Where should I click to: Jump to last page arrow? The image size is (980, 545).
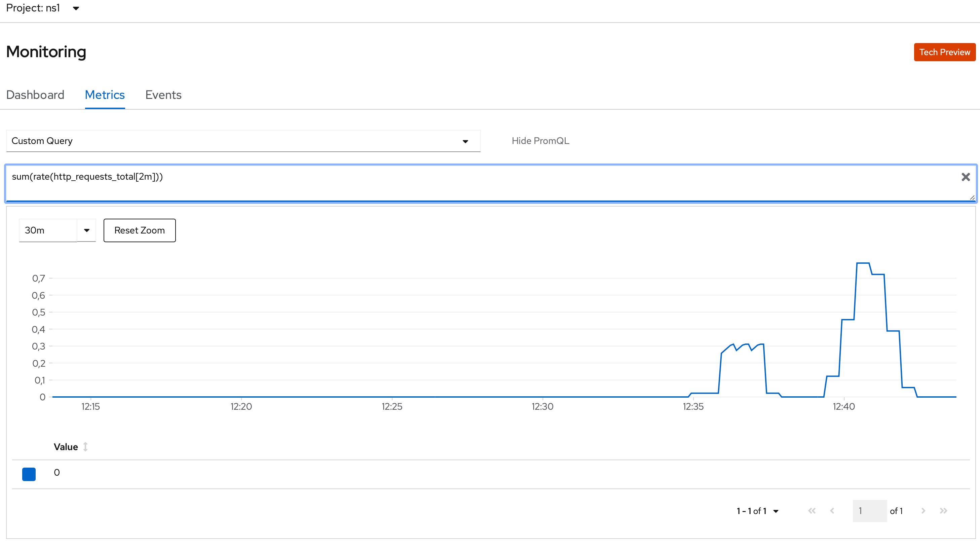pos(943,511)
